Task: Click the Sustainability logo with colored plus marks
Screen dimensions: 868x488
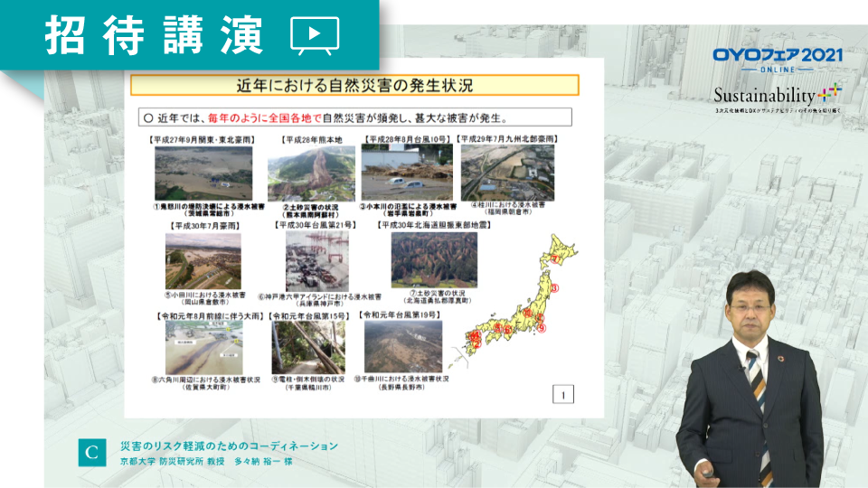Action: point(777,94)
